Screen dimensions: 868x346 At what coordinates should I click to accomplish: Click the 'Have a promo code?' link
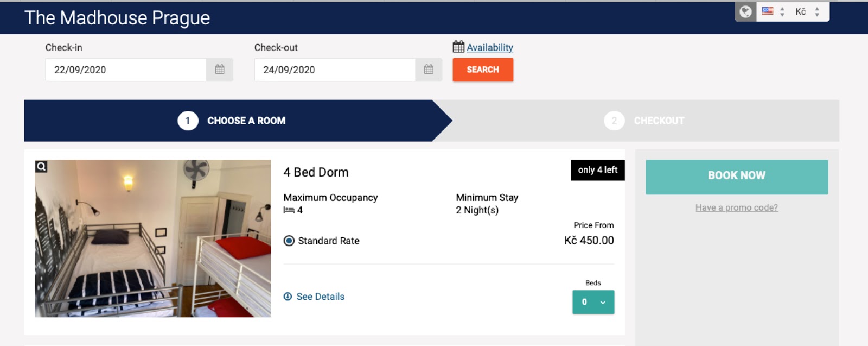[x=736, y=207]
